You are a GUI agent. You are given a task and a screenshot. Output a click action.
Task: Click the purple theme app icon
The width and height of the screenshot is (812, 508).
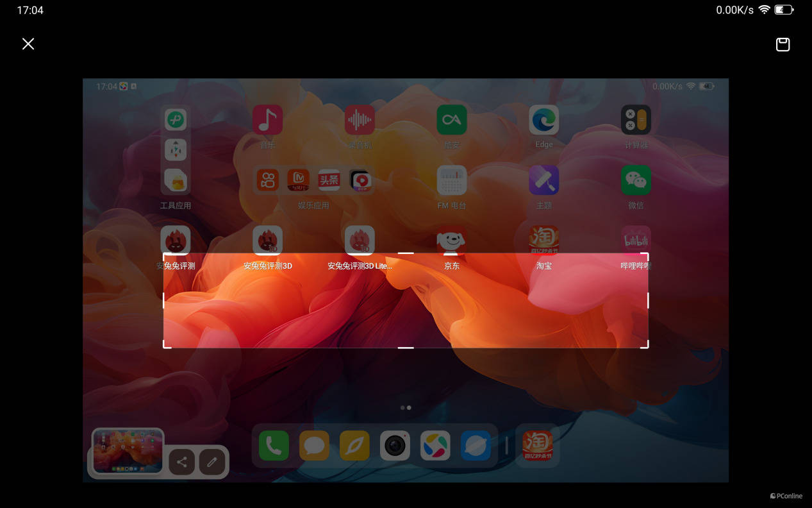pyautogui.click(x=543, y=181)
